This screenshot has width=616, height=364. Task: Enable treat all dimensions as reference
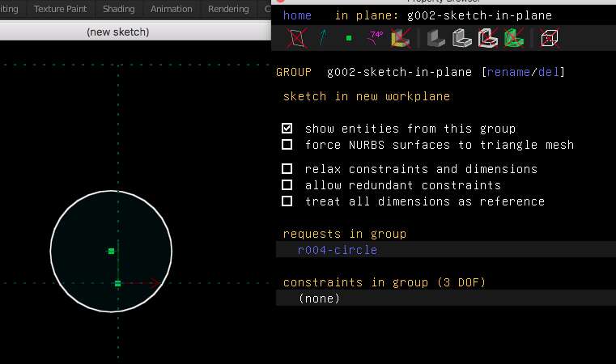pos(287,201)
